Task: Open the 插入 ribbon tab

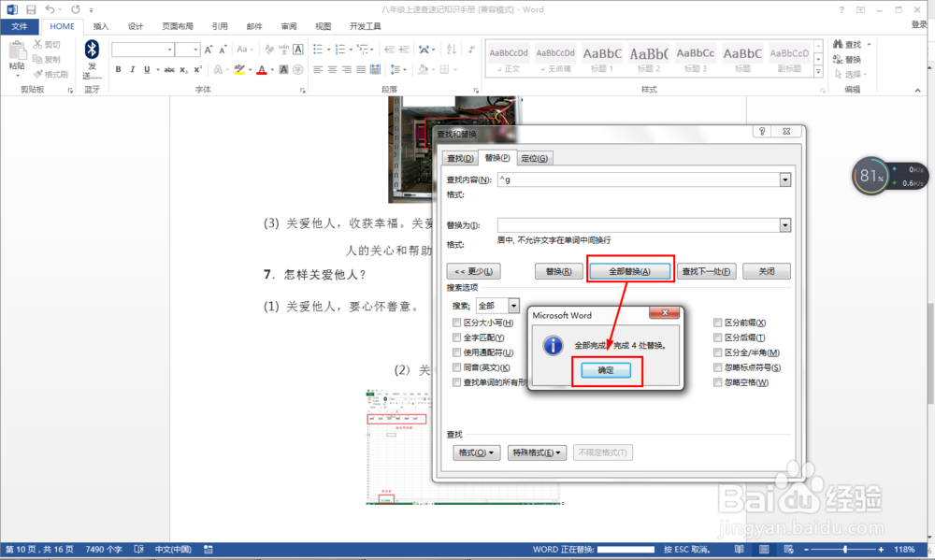Action: [101, 26]
